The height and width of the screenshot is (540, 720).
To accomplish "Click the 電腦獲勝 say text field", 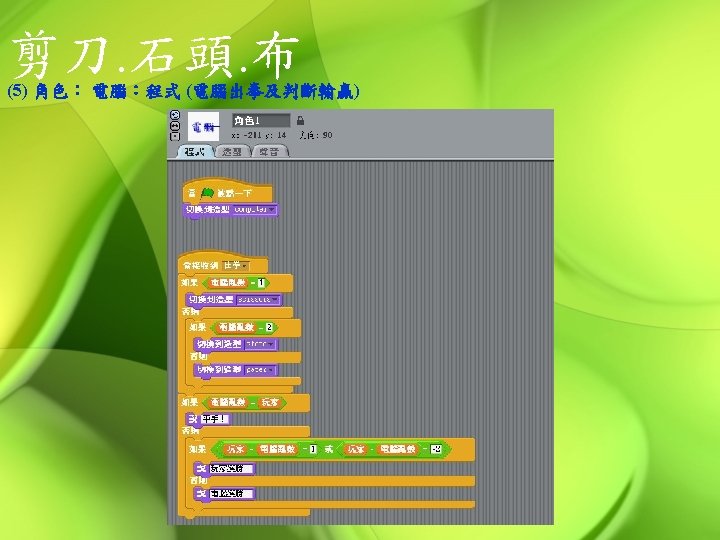I will click(232, 494).
